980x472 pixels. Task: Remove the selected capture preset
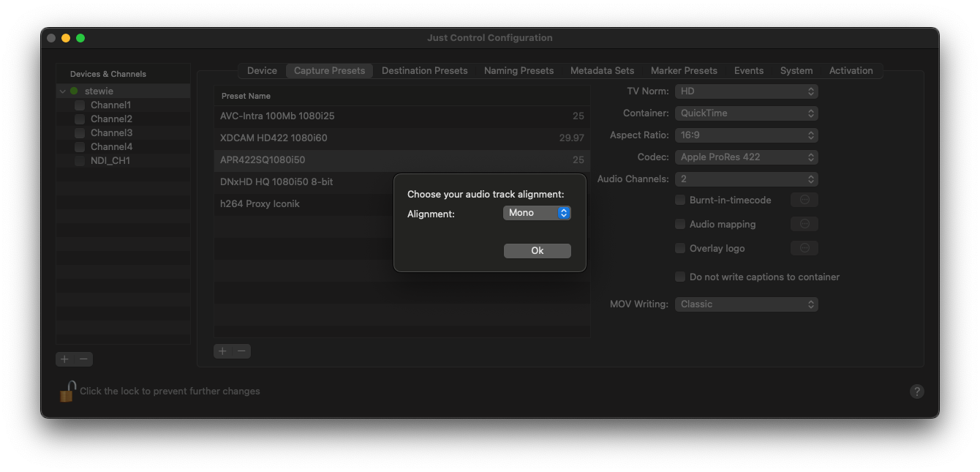(x=242, y=351)
